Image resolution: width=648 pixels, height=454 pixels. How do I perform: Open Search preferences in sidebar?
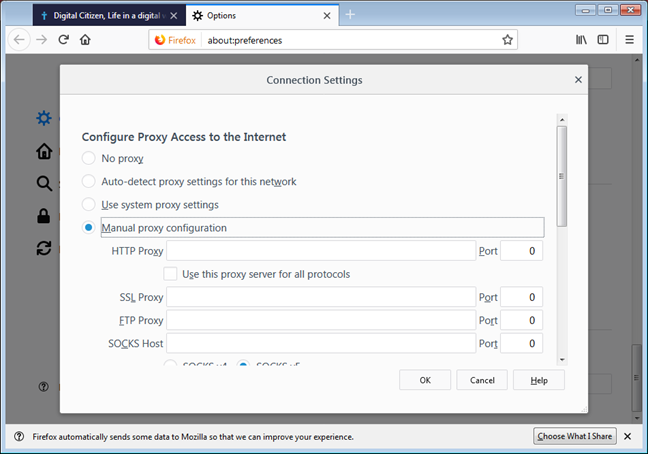coord(44,183)
